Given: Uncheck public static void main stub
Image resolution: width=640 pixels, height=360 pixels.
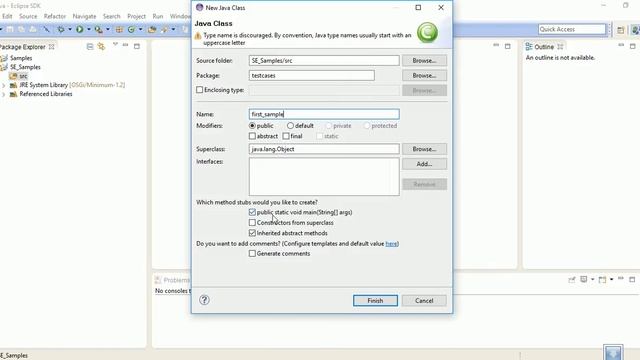Looking at the screenshot, I should click(x=252, y=212).
